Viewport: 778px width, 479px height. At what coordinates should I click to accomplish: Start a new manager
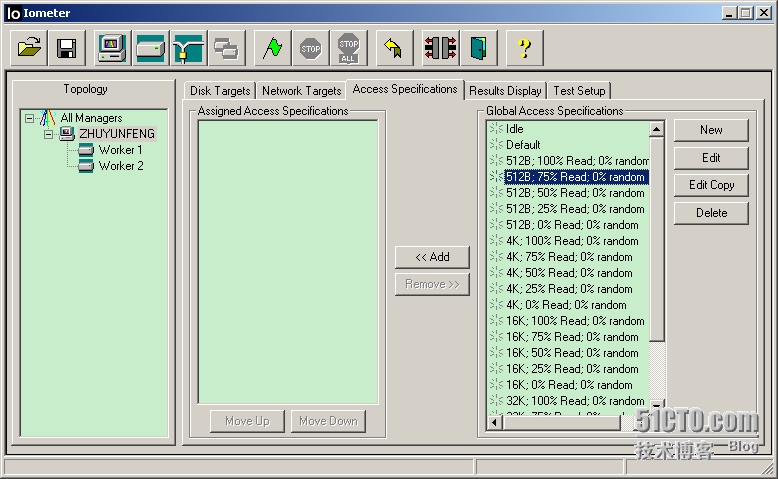tap(112, 48)
